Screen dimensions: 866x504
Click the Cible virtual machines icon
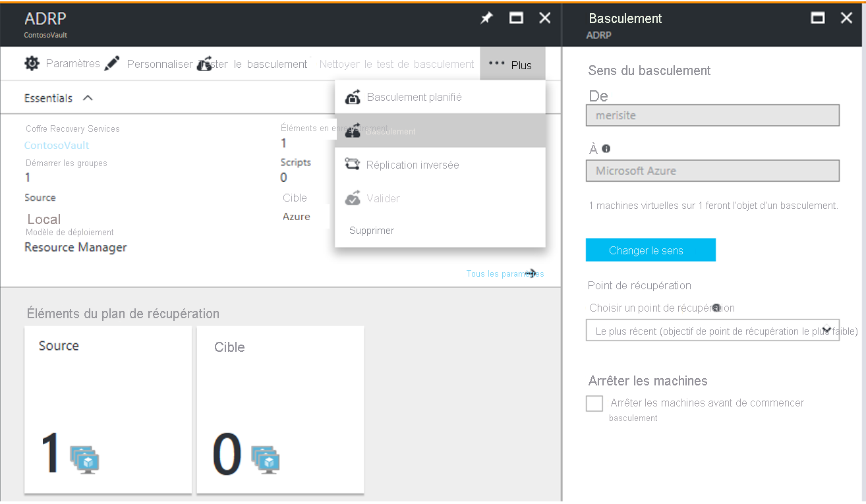coord(265,459)
